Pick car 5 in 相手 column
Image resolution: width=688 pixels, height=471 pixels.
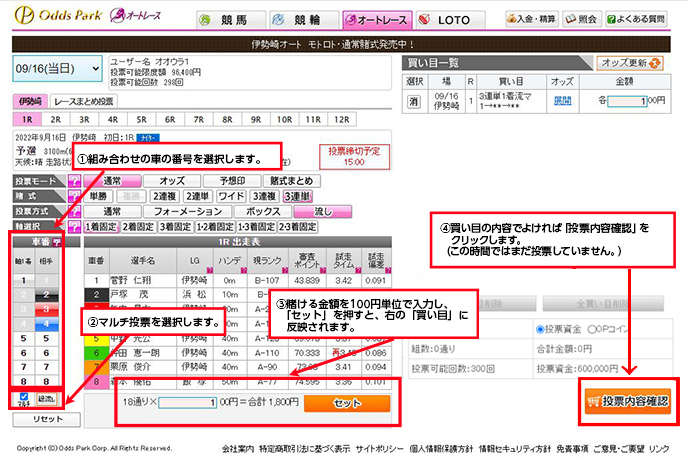(46, 338)
